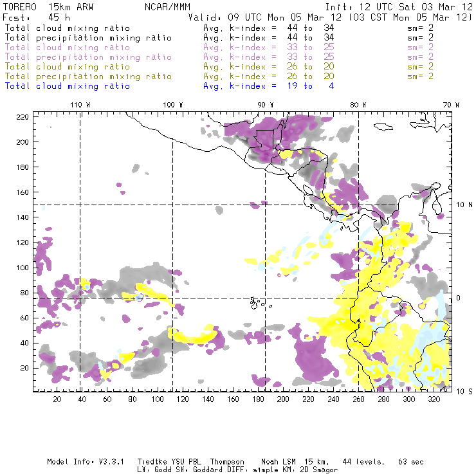The height and width of the screenshot is (476, 476).
Task: Click the 'Valid: 09 UTC Mon 05 Mar 12' text
Action: pyautogui.click(x=266, y=17)
